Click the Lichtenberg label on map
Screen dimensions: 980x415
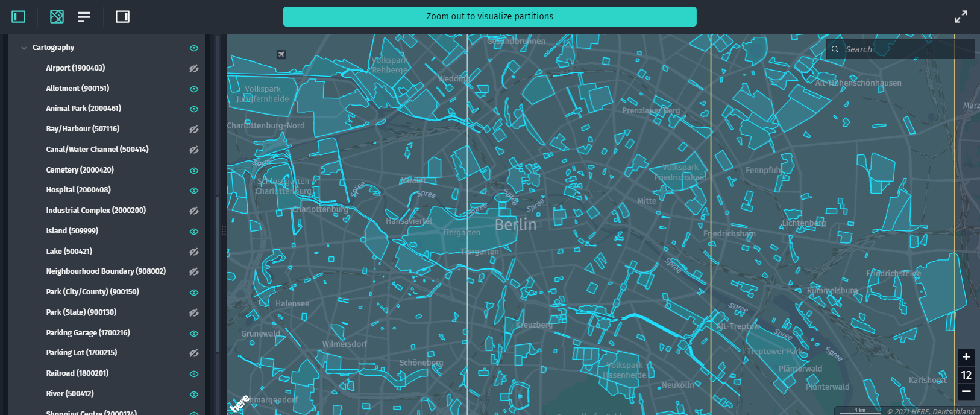(x=803, y=223)
